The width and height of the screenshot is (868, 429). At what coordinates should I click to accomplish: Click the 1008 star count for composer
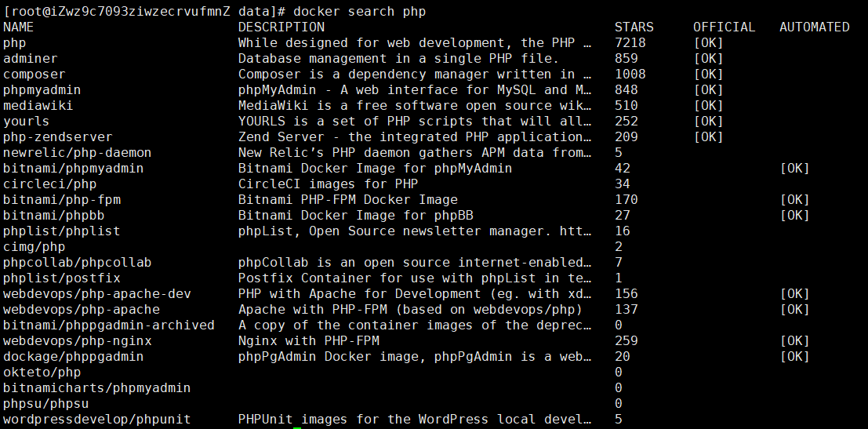click(630, 74)
